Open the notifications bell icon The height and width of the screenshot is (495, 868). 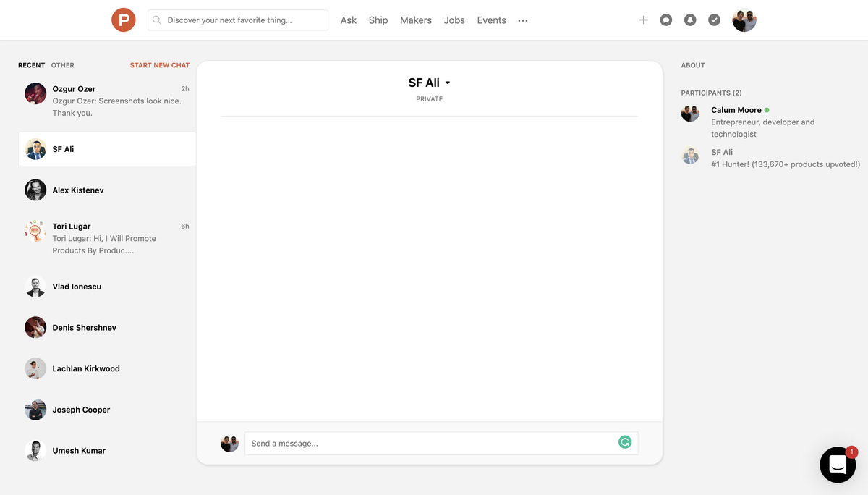[x=690, y=20]
